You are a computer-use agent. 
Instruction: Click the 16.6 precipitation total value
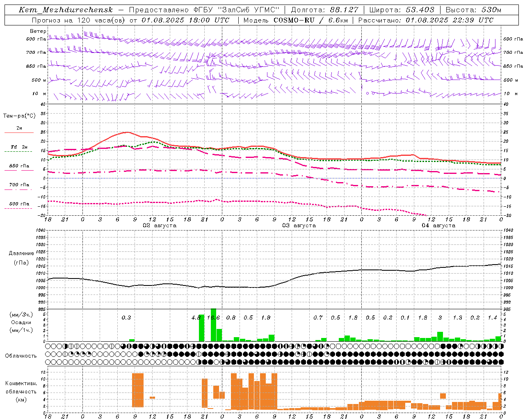click(213, 317)
